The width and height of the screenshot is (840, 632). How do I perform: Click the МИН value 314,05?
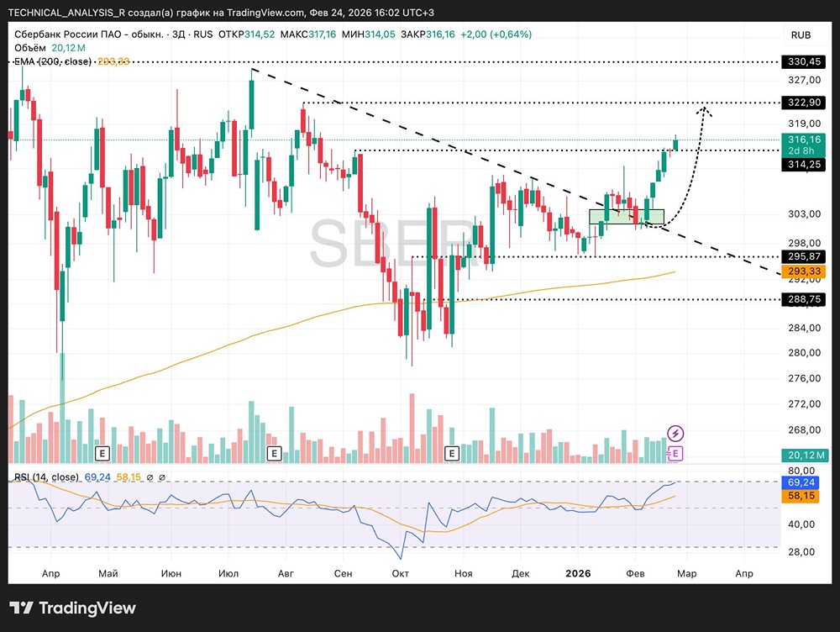(x=380, y=34)
